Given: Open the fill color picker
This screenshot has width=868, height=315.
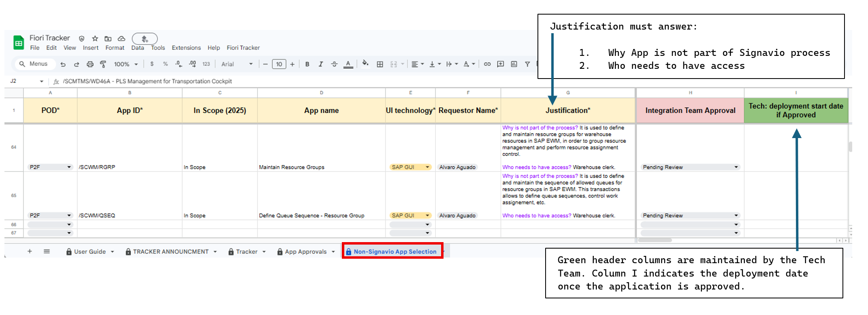Looking at the screenshot, I should [365, 64].
